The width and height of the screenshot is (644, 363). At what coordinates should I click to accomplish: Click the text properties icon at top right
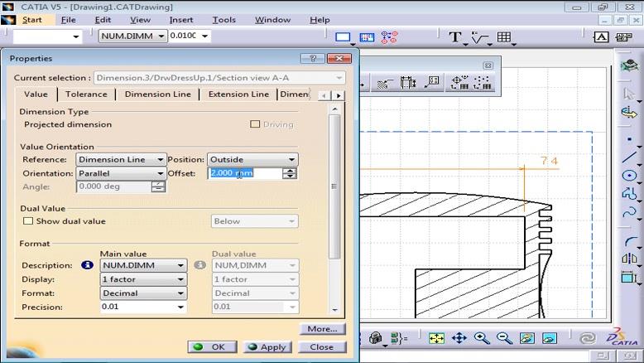(x=623, y=37)
